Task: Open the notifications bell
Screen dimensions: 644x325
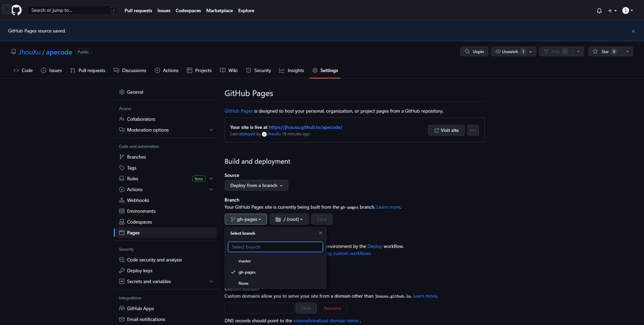Action: (x=599, y=11)
